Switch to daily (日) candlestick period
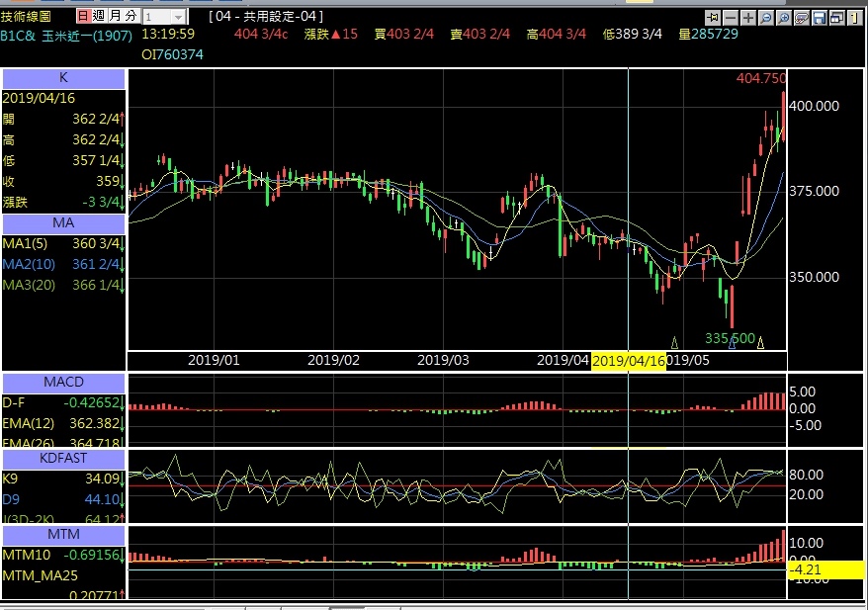Image resolution: width=868 pixels, height=610 pixels. 83,16
